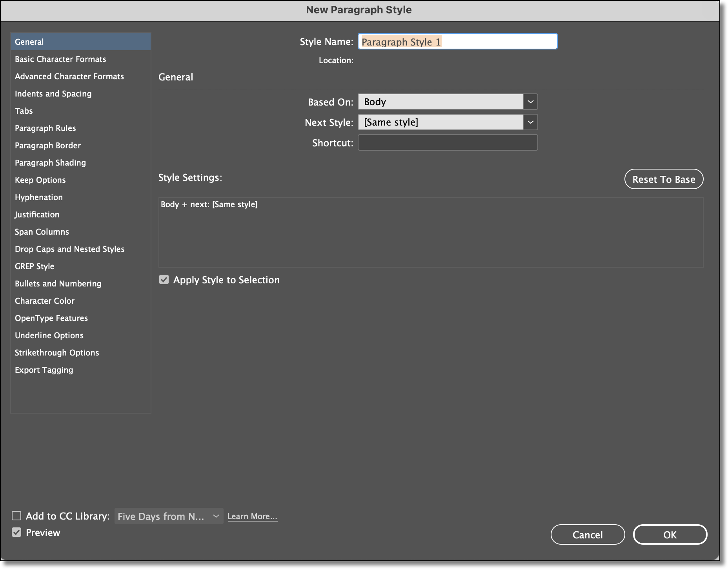Select the Hyphenation category
Image resolution: width=728 pixels, height=569 pixels.
[38, 197]
